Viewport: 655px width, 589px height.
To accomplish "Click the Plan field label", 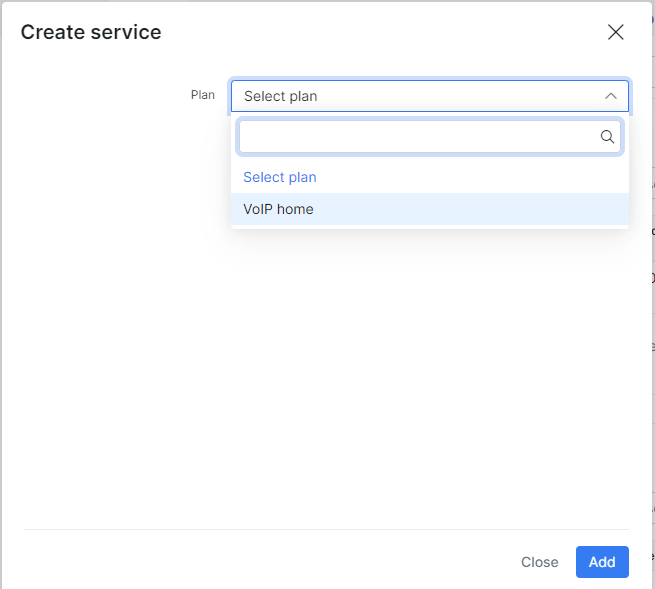I will pos(203,95).
